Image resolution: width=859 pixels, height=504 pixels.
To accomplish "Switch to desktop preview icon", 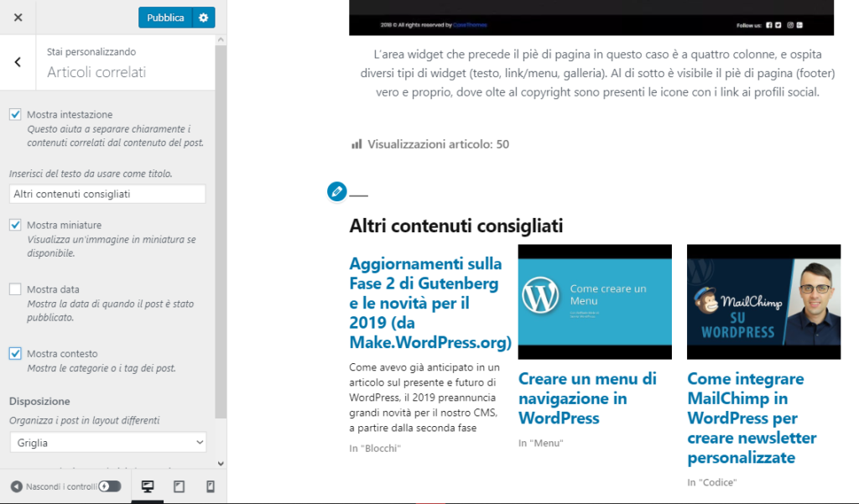I will coord(148,486).
